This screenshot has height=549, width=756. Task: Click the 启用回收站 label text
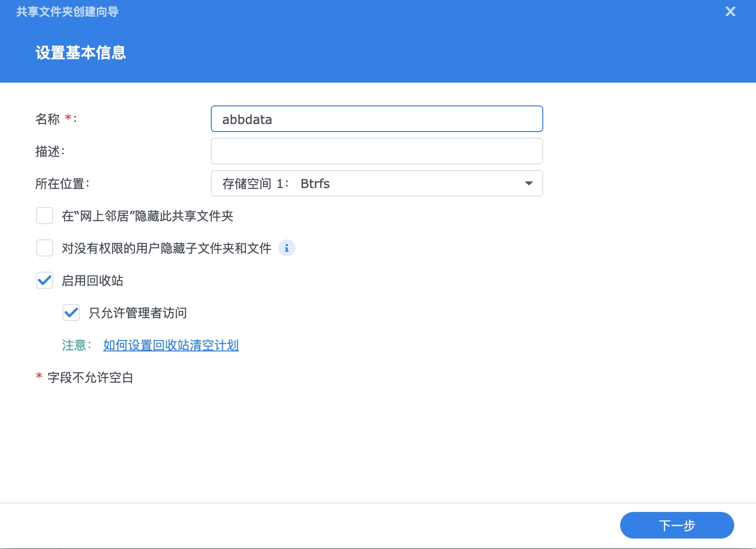tap(93, 281)
